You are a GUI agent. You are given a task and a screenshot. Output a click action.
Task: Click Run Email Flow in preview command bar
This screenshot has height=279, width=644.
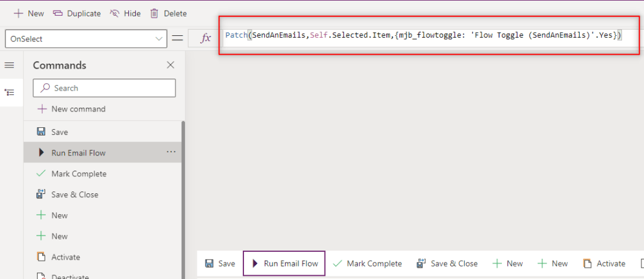284,263
